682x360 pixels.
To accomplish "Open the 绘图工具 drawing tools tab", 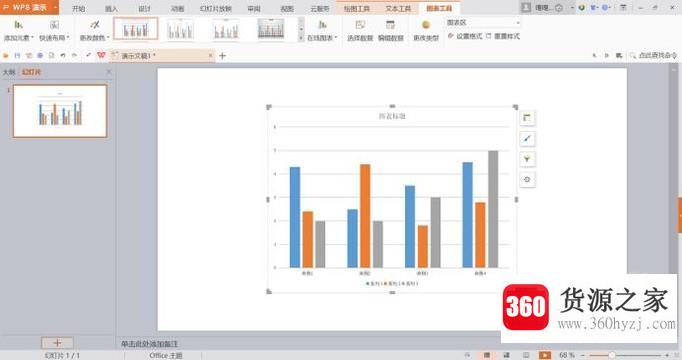I will click(x=357, y=8).
